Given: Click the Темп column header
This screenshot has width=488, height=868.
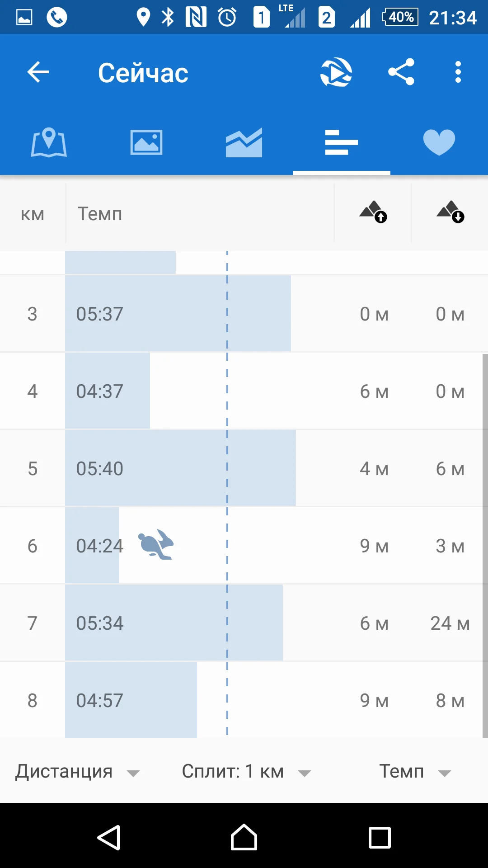Looking at the screenshot, I should [100, 214].
